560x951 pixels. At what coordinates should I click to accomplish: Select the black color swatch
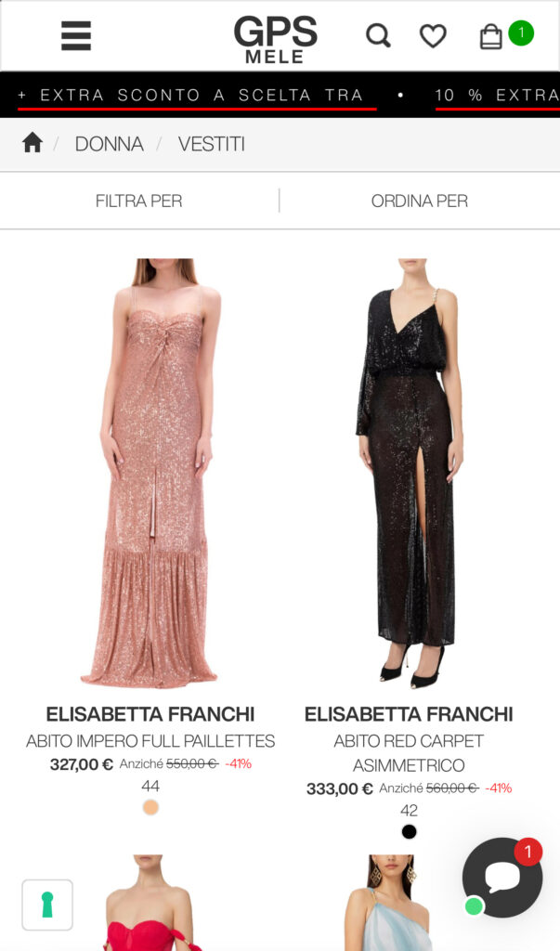click(409, 831)
